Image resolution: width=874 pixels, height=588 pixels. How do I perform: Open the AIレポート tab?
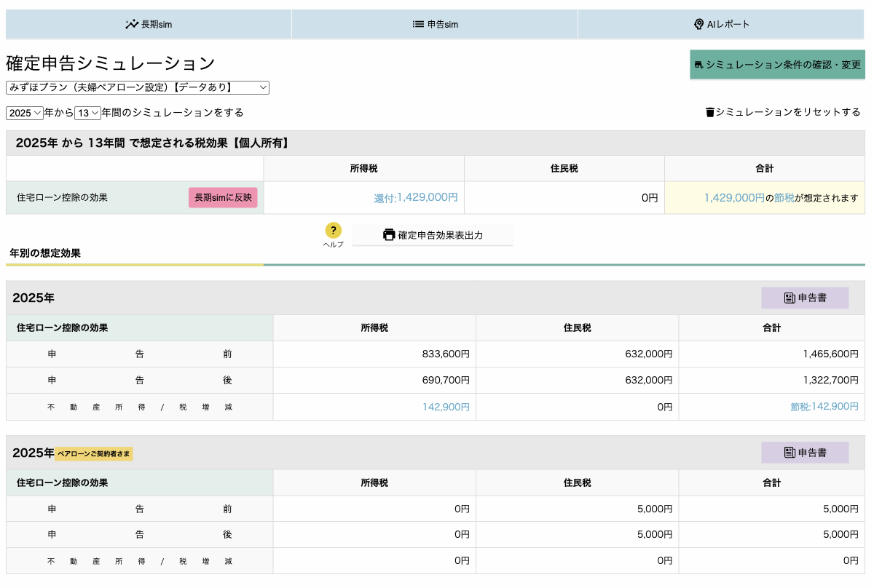[721, 24]
